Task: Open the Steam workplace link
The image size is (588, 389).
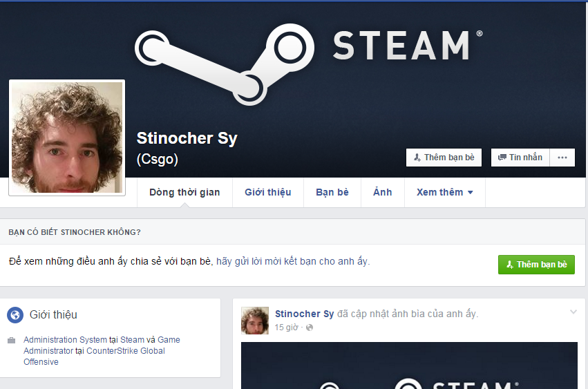Action: click(132, 340)
